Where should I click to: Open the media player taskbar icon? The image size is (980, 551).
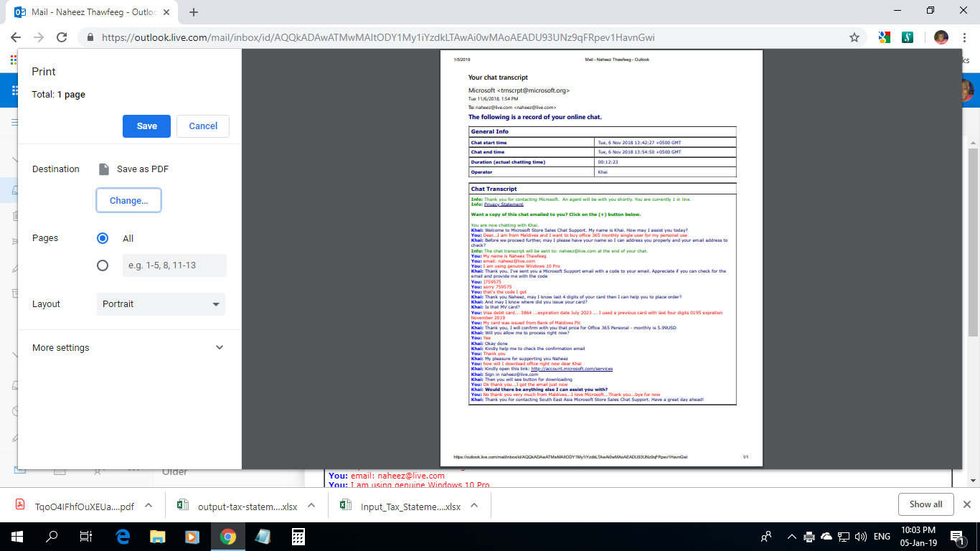click(192, 537)
